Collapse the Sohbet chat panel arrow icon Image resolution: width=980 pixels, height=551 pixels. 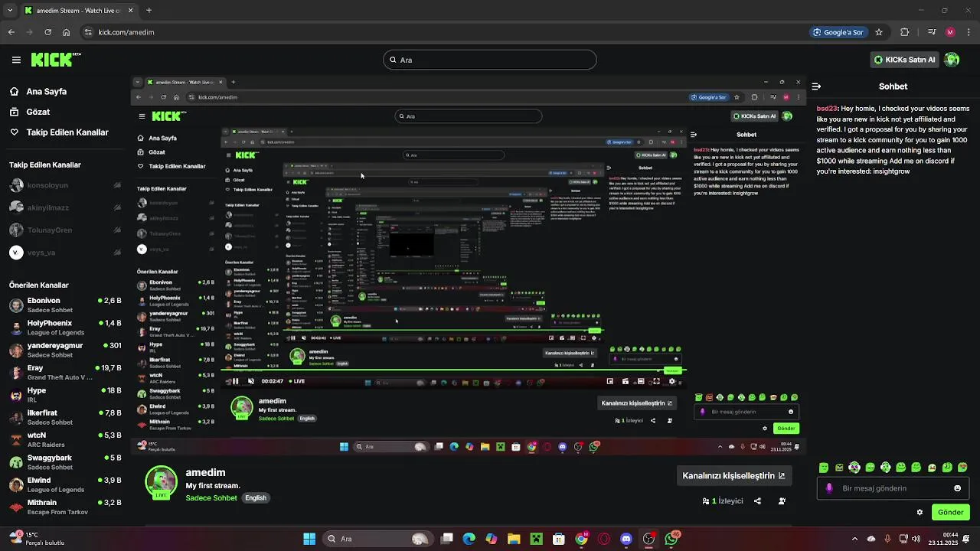817,86
